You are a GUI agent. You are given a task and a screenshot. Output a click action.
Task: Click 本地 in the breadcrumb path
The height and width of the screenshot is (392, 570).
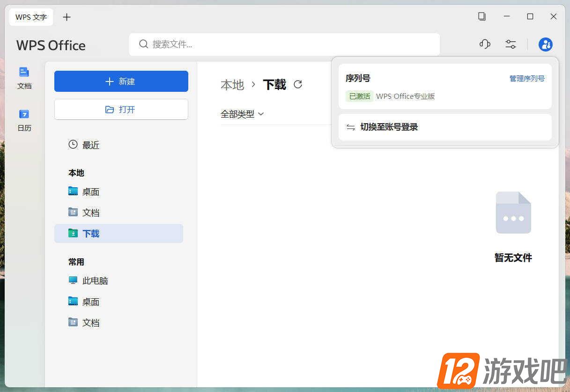[232, 85]
